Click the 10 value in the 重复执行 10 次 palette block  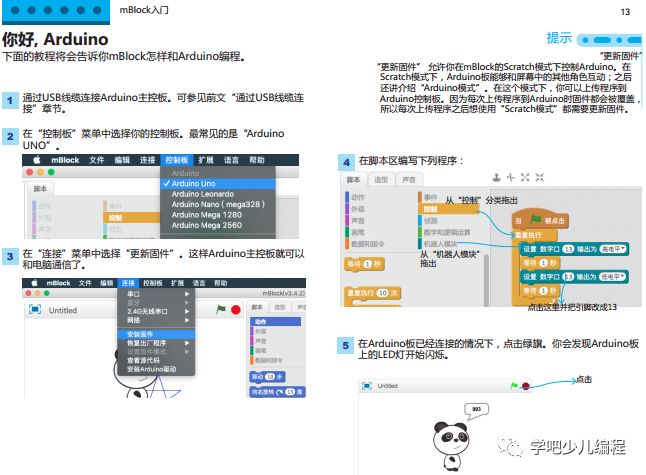[x=383, y=292]
